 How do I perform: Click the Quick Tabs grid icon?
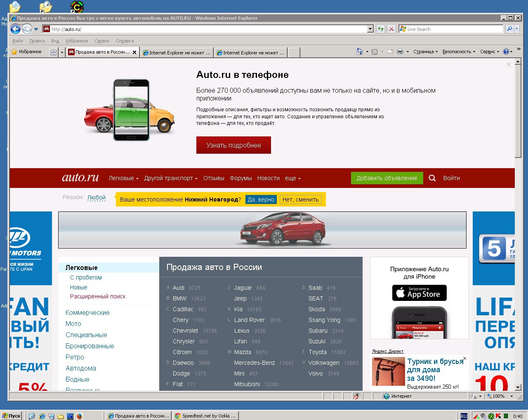[x=53, y=52]
